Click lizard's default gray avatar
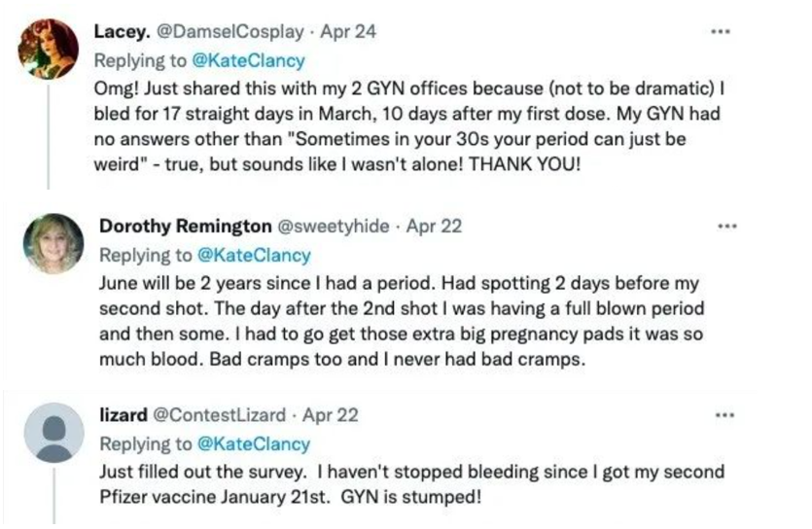This screenshot has height=529, width=812. [x=53, y=431]
